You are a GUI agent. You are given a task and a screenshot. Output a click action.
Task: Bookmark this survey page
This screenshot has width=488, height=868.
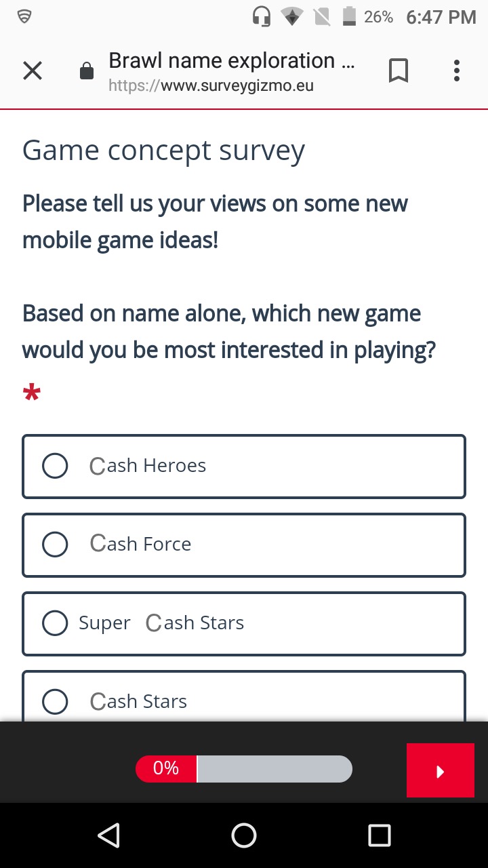[x=399, y=71]
